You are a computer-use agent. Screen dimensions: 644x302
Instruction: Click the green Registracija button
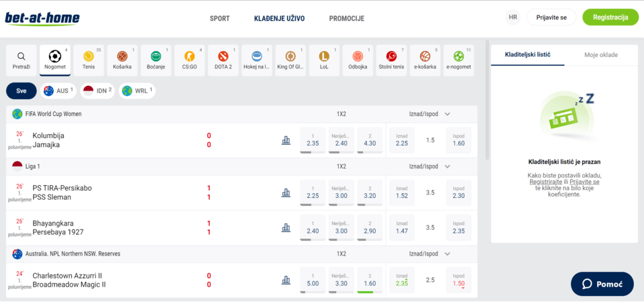click(x=610, y=17)
